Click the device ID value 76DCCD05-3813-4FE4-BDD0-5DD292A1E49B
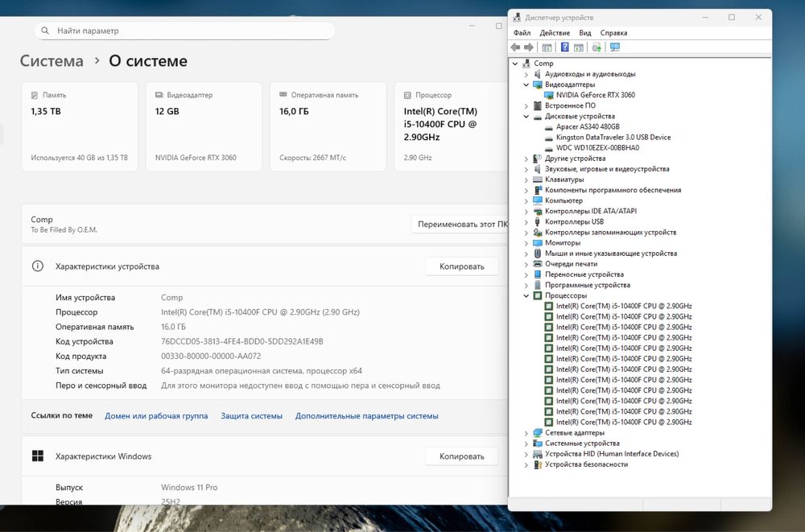This screenshot has width=805, height=532. pyautogui.click(x=242, y=341)
